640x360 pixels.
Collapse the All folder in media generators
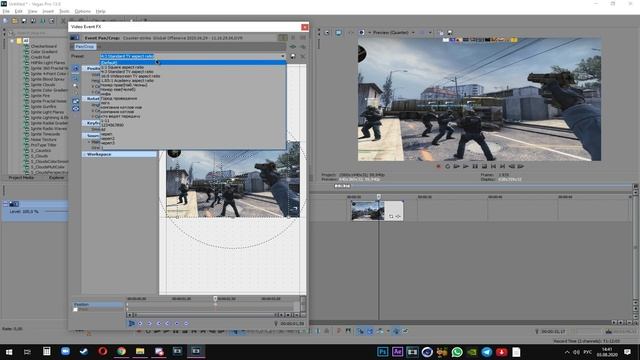[x=12, y=41]
